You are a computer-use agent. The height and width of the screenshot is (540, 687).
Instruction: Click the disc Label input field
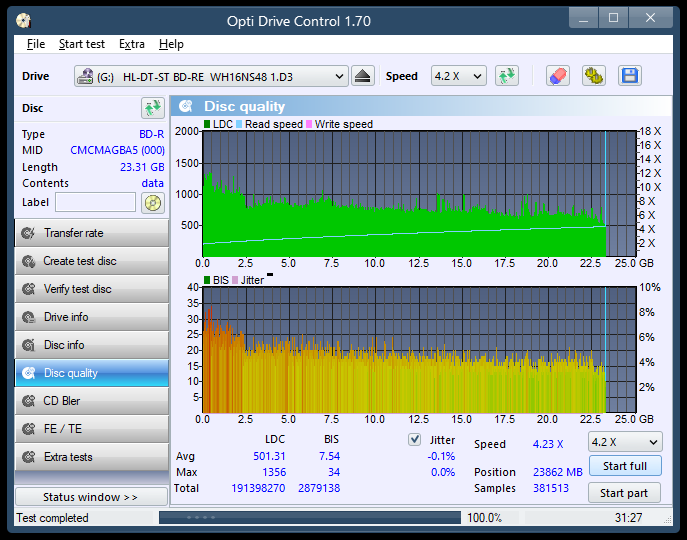[96, 202]
